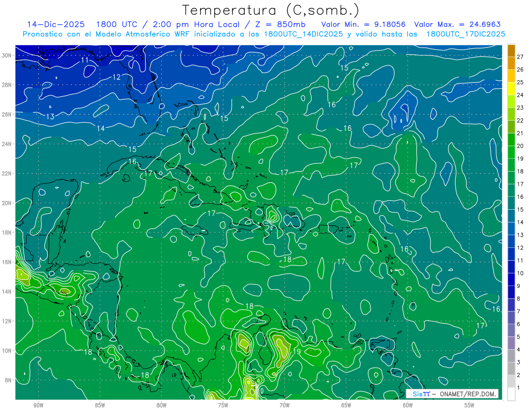
Task: Click the 12N latitude axis label
Action: (8, 321)
